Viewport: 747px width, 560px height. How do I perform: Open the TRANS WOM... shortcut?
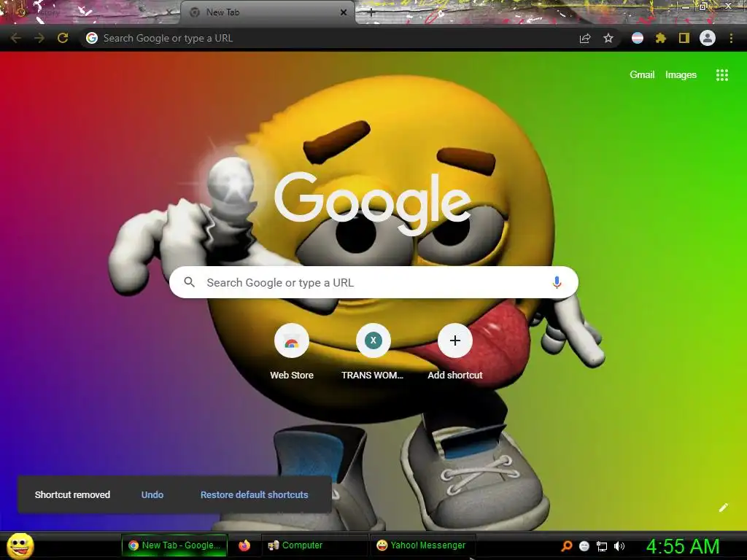(x=373, y=352)
